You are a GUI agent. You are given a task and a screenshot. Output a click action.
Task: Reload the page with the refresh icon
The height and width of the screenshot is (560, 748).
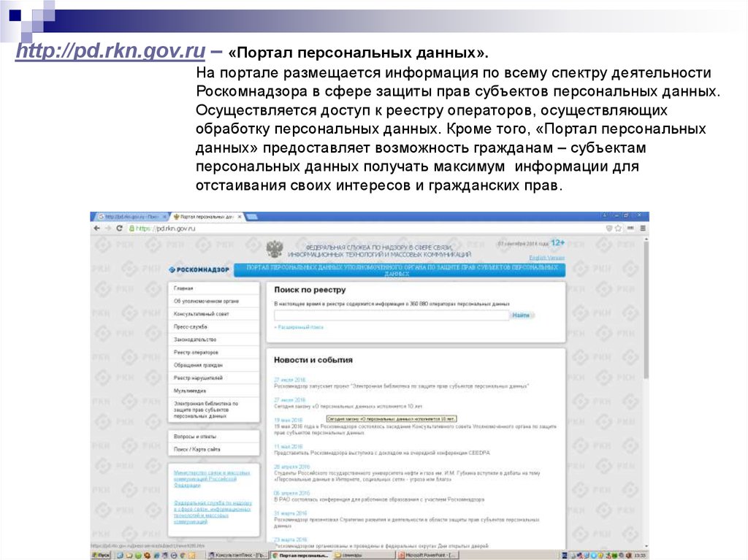click(119, 229)
